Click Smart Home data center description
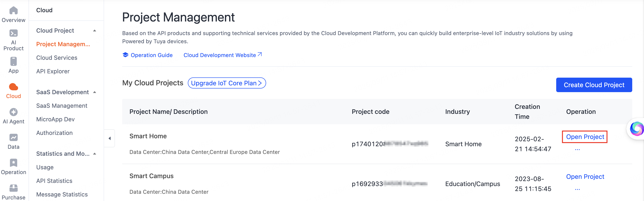 pyautogui.click(x=205, y=152)
